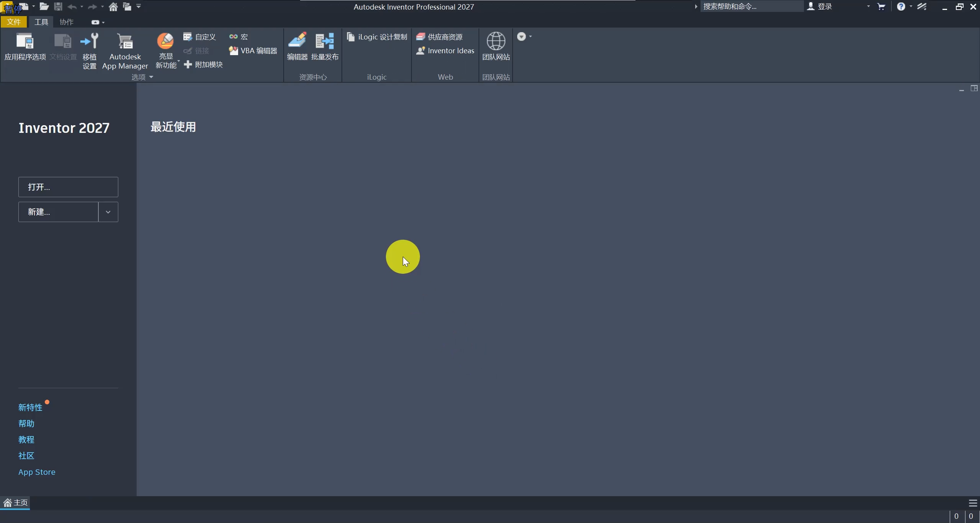
Task: Click the 亮显新功能 highlight icon
Action: pyautogui.click(x=165, y=41)
